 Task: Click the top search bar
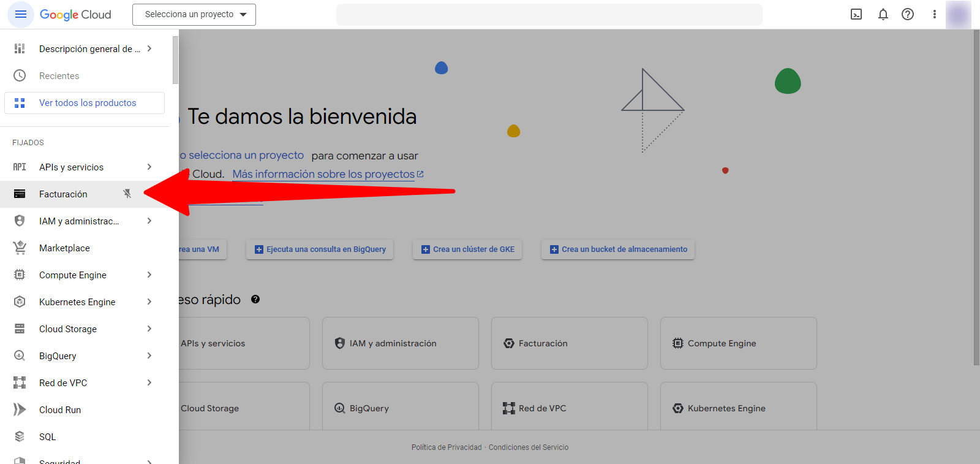549,14
